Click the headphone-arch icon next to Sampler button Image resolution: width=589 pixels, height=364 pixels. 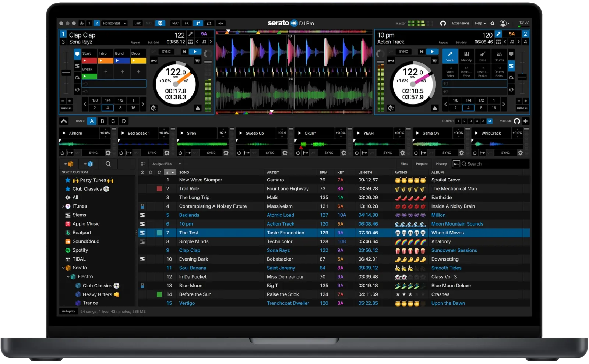pos(209,23)
